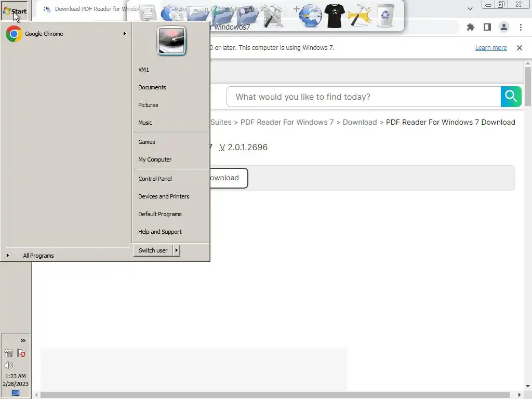Dismiss the Windows 7 notice bar

520,48
